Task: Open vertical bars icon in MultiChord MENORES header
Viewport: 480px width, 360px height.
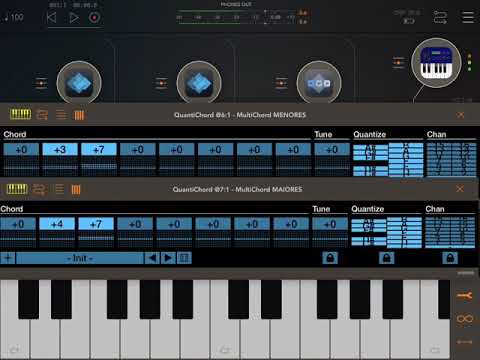Action: (79, 115)
